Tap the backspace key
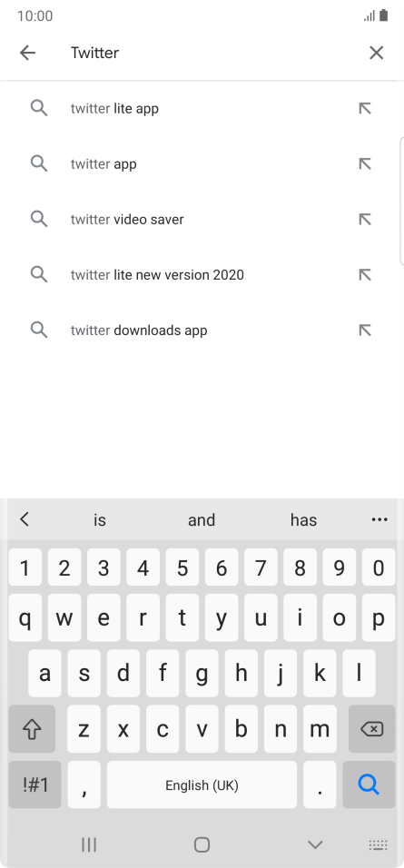Screen dimensions: 404x868 pos(372,729)
